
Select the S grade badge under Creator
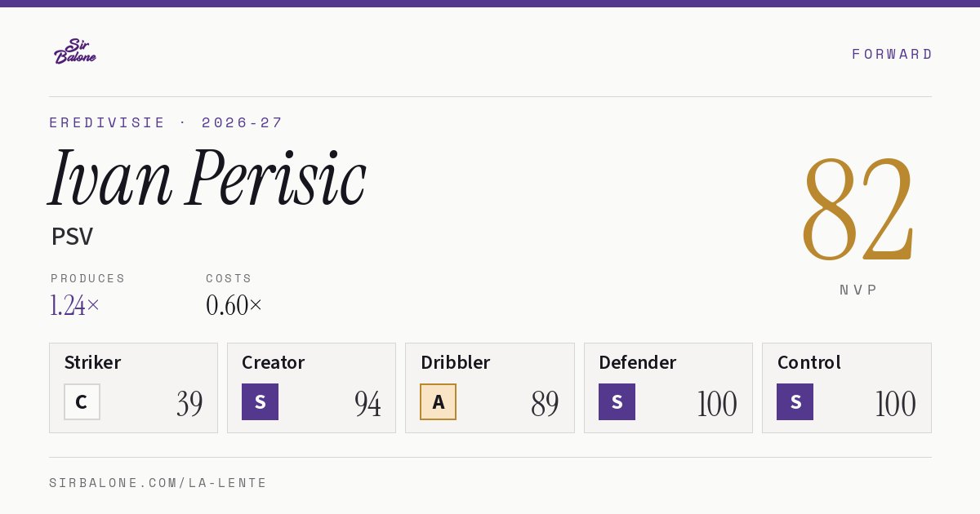pyautogui.click(x=260, y=401)
